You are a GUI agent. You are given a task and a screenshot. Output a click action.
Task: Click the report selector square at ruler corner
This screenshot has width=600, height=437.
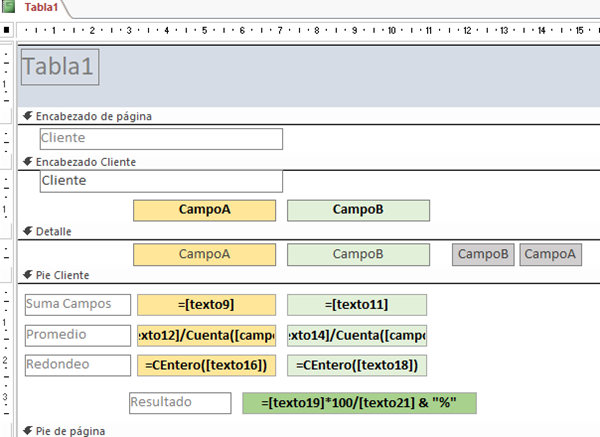(x=7, y=29)
